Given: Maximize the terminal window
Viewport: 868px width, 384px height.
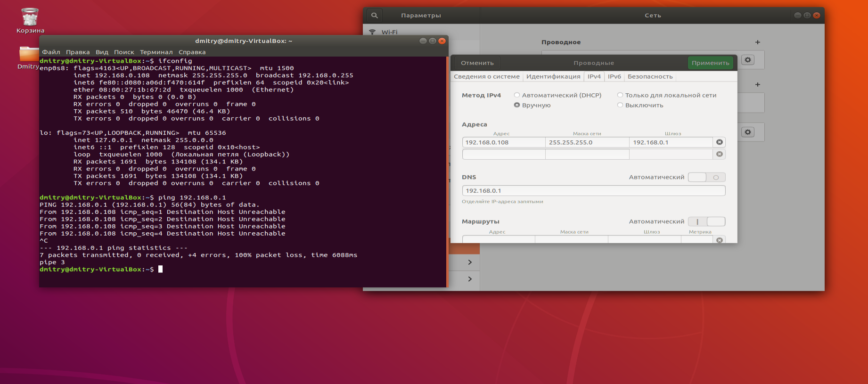Looking at the screenshot, I should click(x=433, y=41).
